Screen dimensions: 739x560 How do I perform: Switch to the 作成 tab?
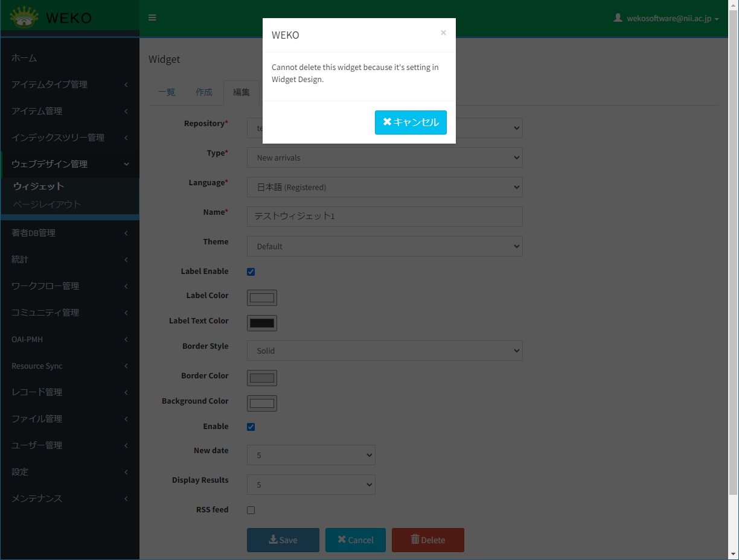(x=204, y=92)
